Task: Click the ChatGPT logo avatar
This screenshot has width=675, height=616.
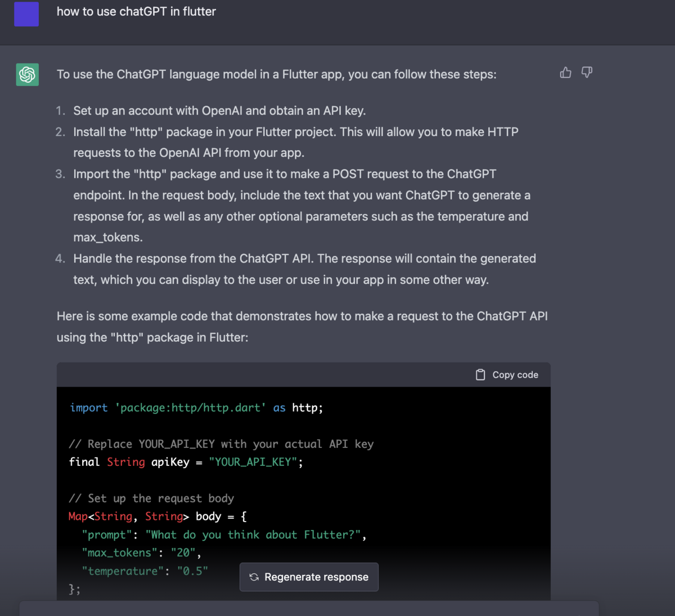Action: coord(27,74)
